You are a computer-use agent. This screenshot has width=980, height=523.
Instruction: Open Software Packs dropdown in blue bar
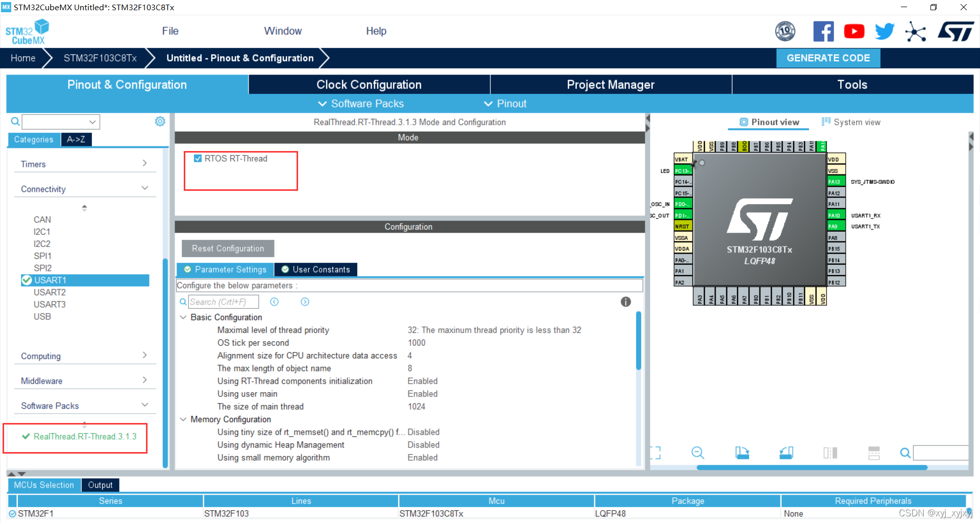point(361,104)
